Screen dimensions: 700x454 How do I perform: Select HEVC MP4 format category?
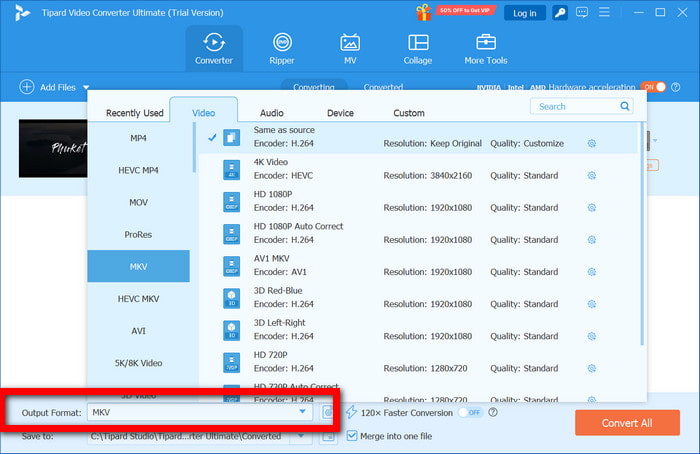(138, 170)
